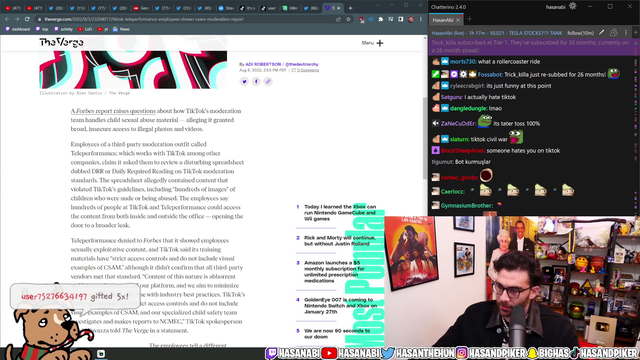Image resolution: width=640 pixels, height=360 pixels.
Task: Click share page icon in address bar
Action: coord(338,19)
